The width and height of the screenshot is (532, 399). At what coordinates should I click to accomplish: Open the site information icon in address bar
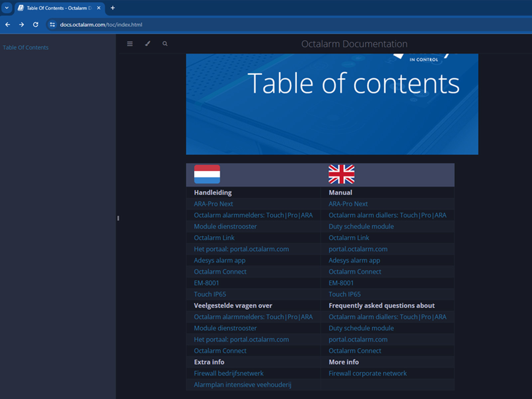[52, 25]
